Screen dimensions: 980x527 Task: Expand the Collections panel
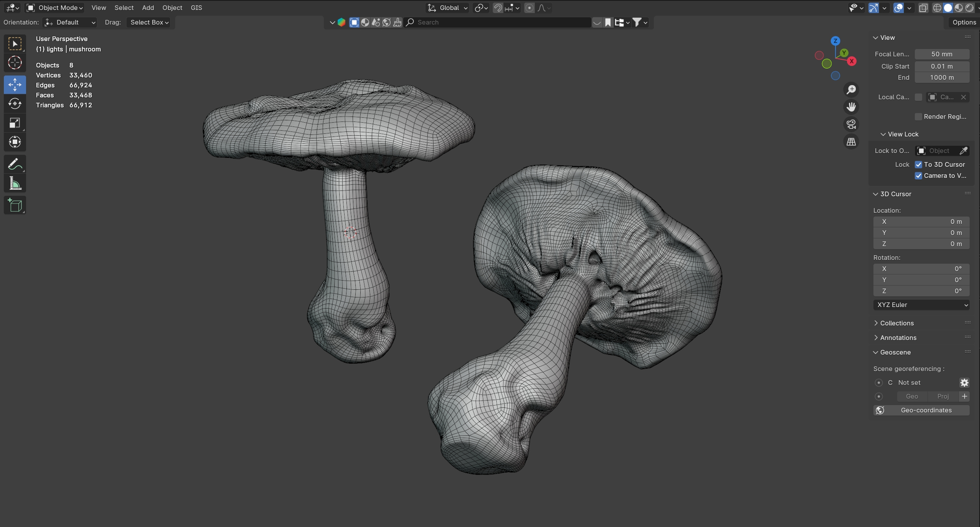coord(896,323)
